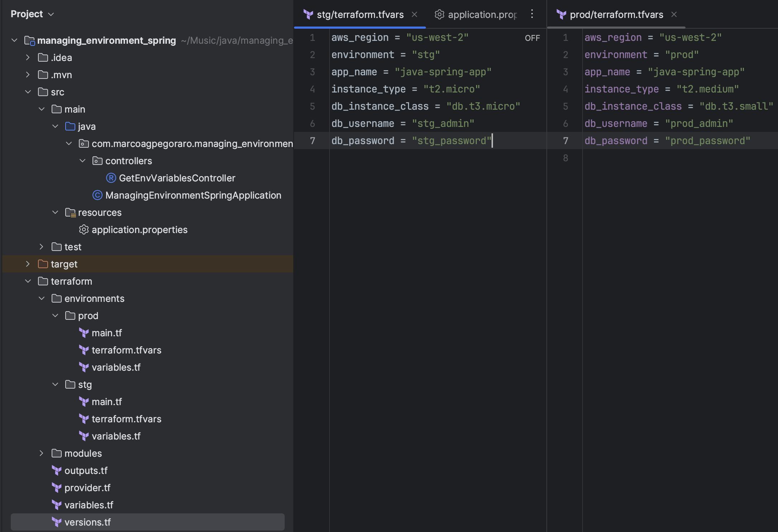
Task: Click Terraform icon of root variables.tf
Action: coord(57,505)
